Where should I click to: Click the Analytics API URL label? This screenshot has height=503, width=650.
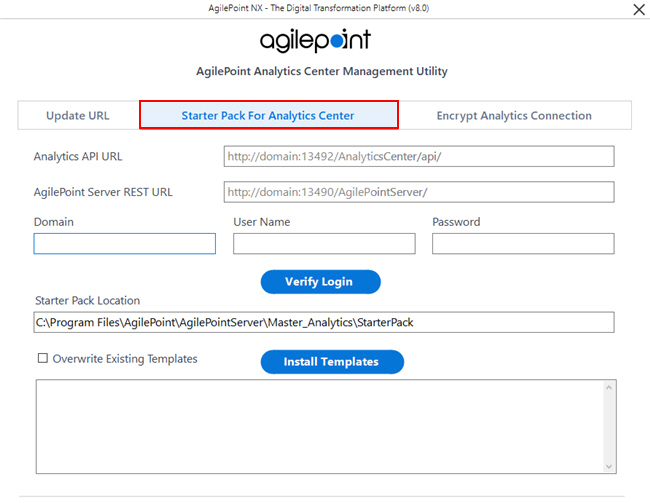[78, 156]
